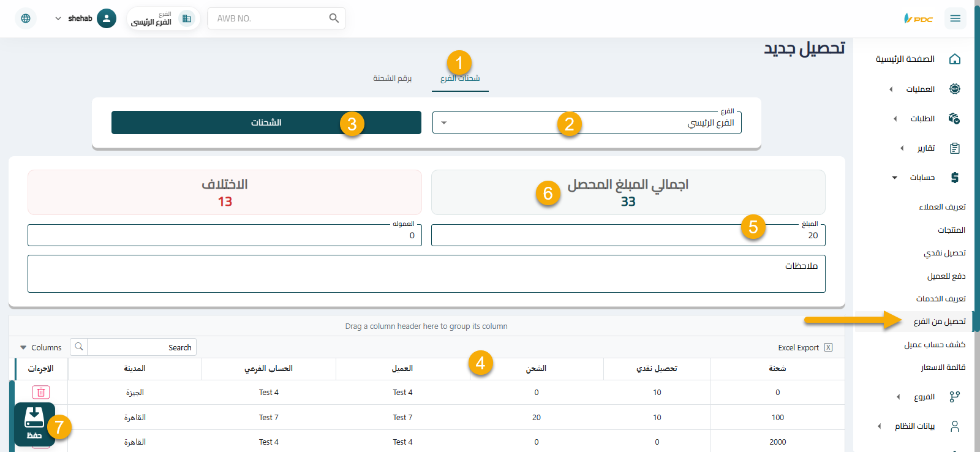Click the shehab user avatar icon

107,18
